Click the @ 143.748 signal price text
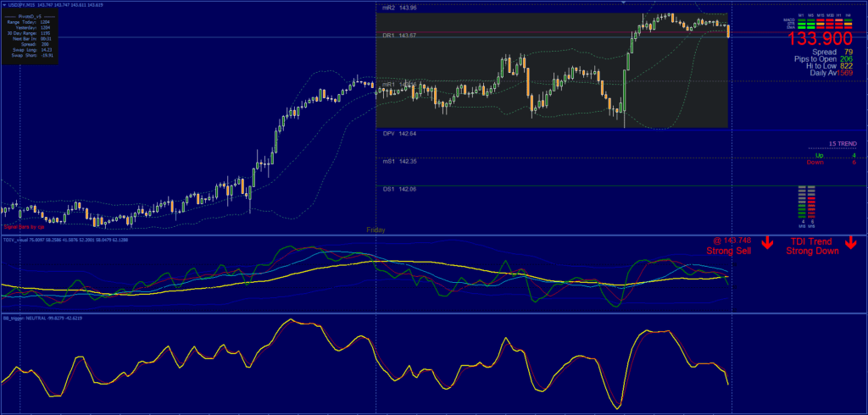Viewport: 868px width, 415px height. tap(733, 241)
